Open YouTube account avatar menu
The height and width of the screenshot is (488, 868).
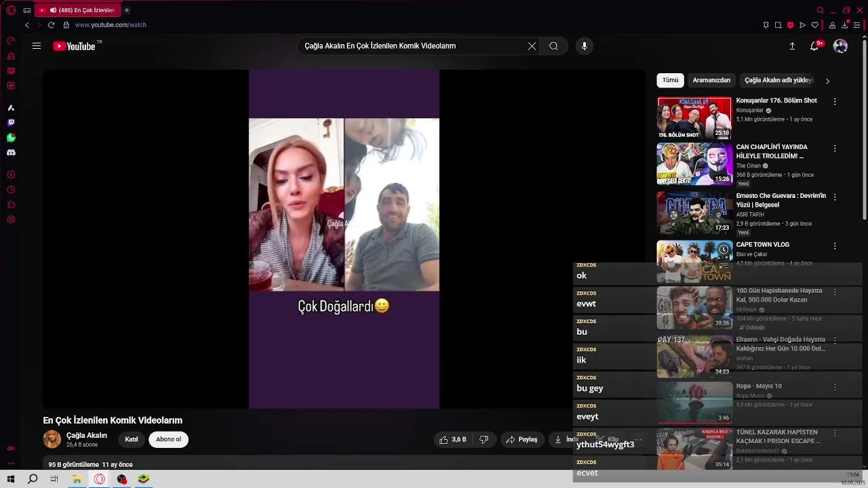click(x=840, y=46)
